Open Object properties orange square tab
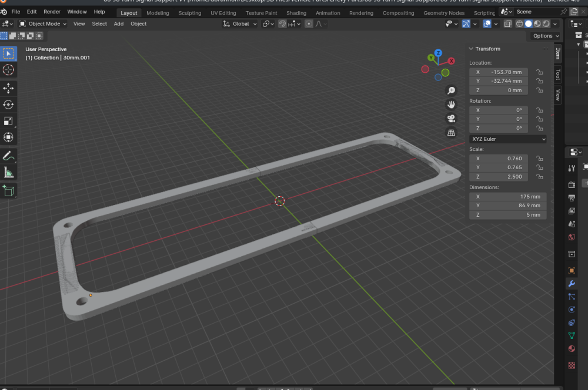588x390 pixels. click(x=572, y=271)
